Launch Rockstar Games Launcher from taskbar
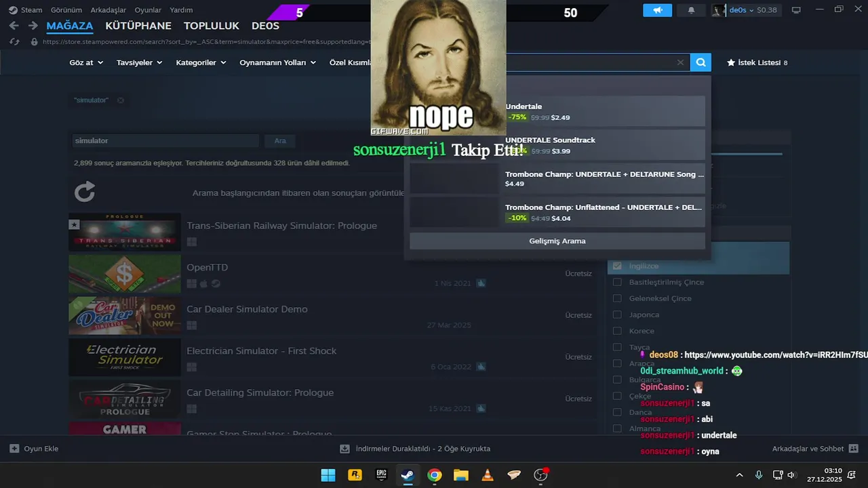868x488 pixels. (355, 475)
